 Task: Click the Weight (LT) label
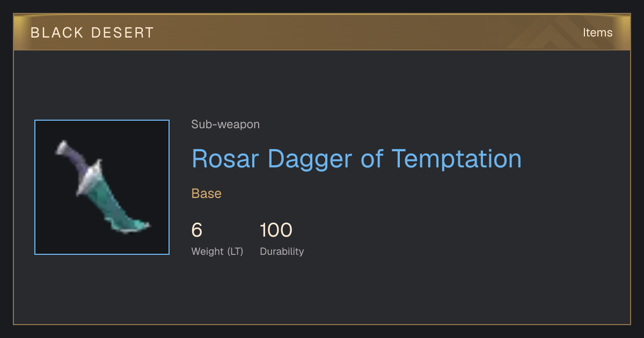[217, 252]
